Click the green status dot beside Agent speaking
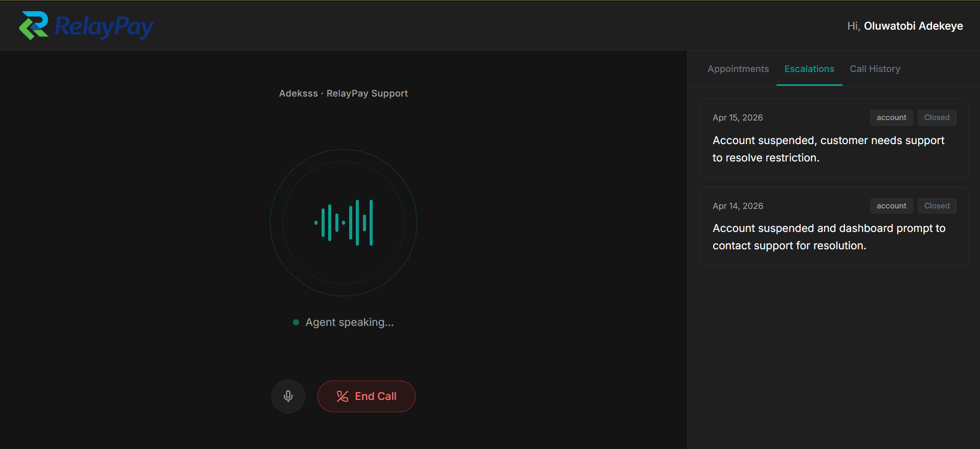Viewport: 980px width, 449px height. pyautogui.click(x=295, y=322)
